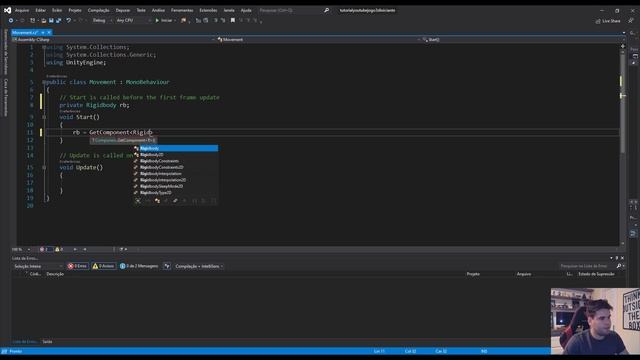Click the Visual Studio logo icon
The width and height of the screenshot is (640, 360).
pyautogui.click(x=7, y=10)
